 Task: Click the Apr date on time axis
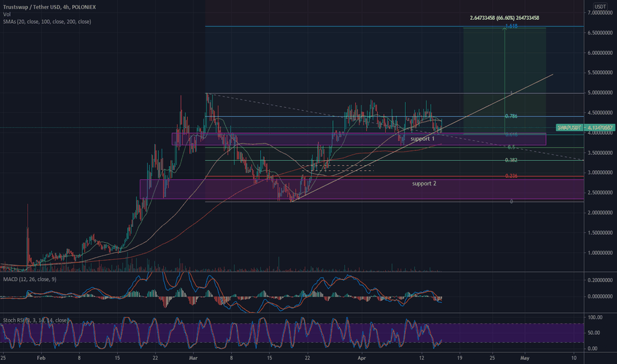(362, 358)
